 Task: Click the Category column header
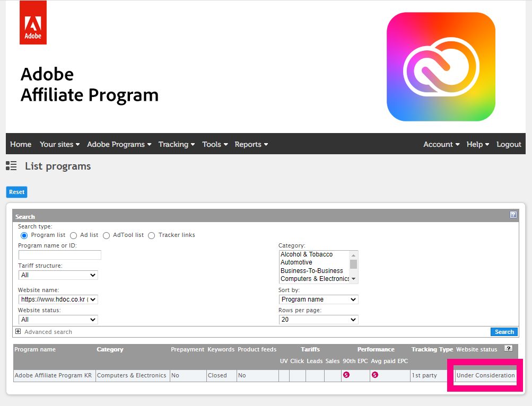(x=110, y=349)
